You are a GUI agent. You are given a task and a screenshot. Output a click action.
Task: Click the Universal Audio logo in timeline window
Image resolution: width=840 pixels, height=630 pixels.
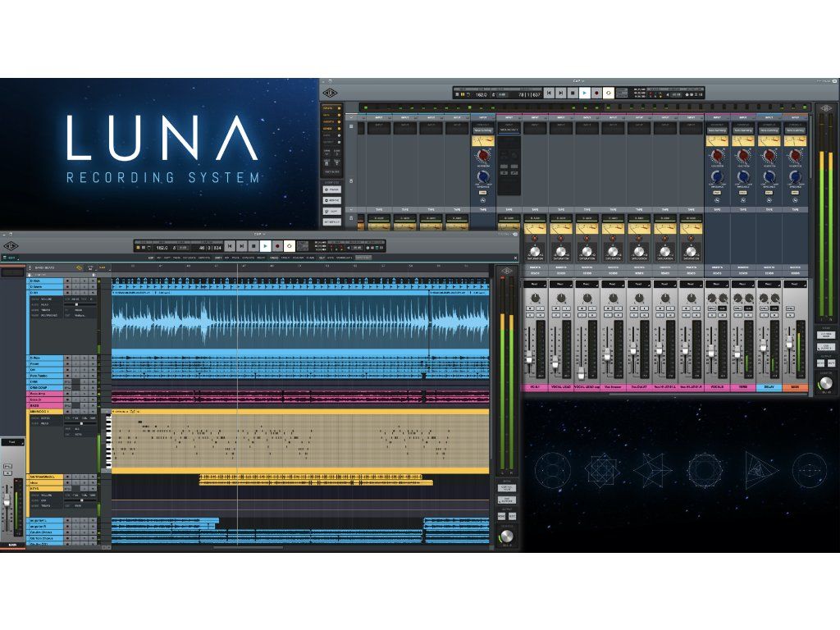click(11, 244)
